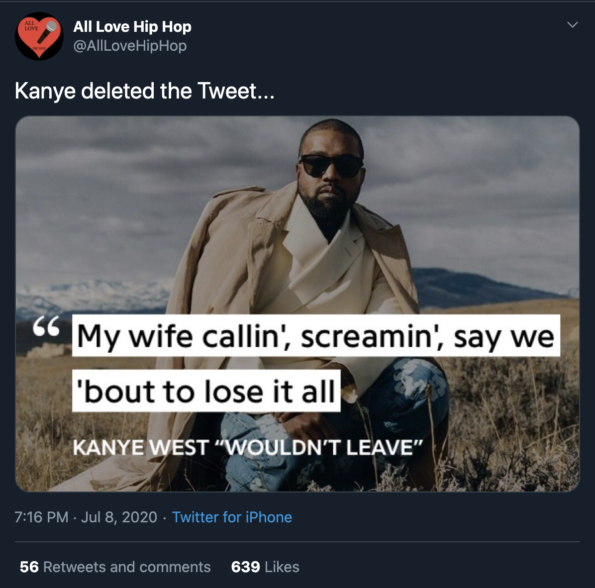Viewport: 595px width, 588px height.
Task: Click the microphone in the heart logo
Action: click(x=47, y=32)
